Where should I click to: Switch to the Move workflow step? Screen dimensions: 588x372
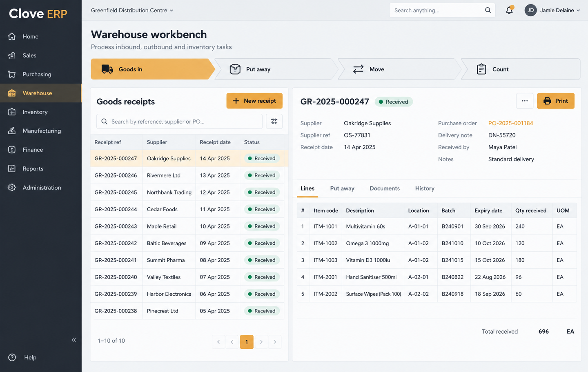pyautogui.click(x=399, y=69)
